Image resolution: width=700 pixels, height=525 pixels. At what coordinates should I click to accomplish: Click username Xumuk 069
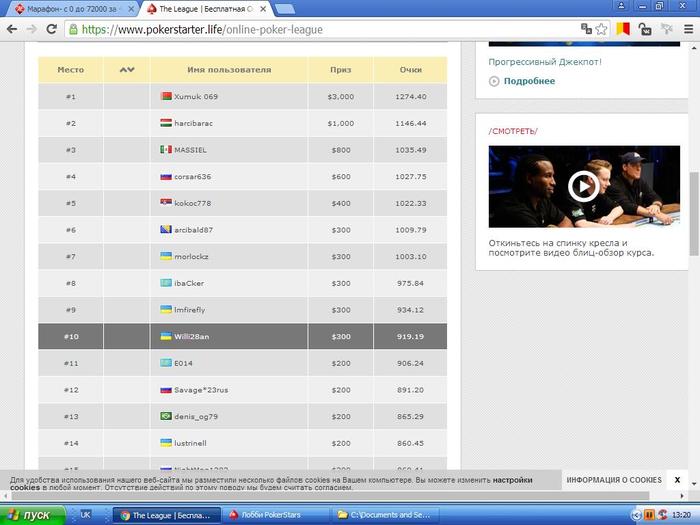point(196,96)
